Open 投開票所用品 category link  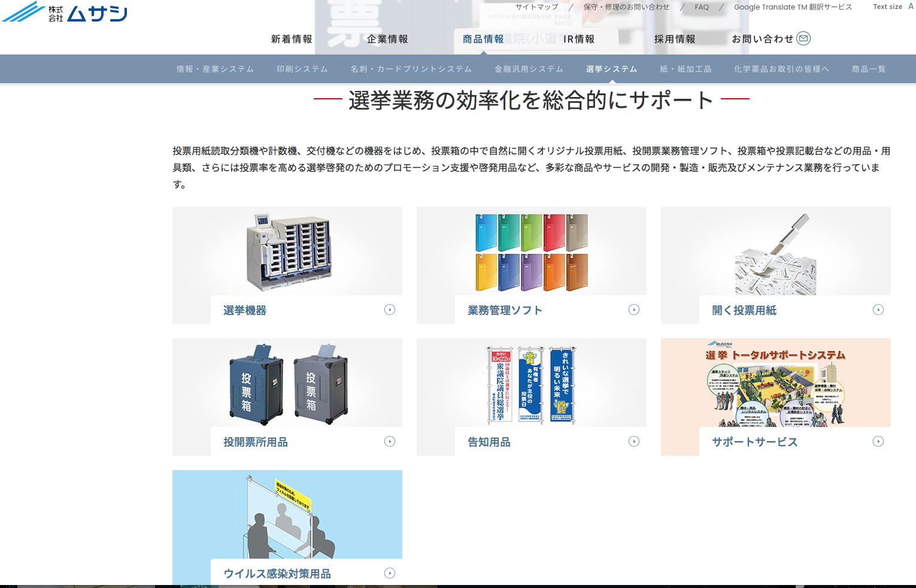tap(256, 442)
